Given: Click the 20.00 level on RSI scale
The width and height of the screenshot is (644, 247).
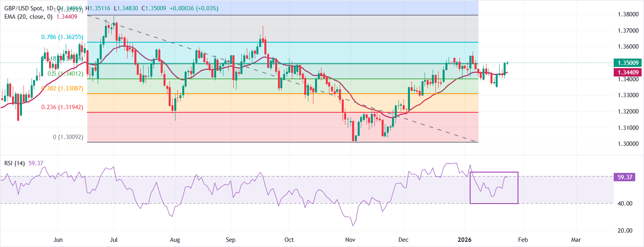Looking at the screenshot, I should click(x=625, y=231).
